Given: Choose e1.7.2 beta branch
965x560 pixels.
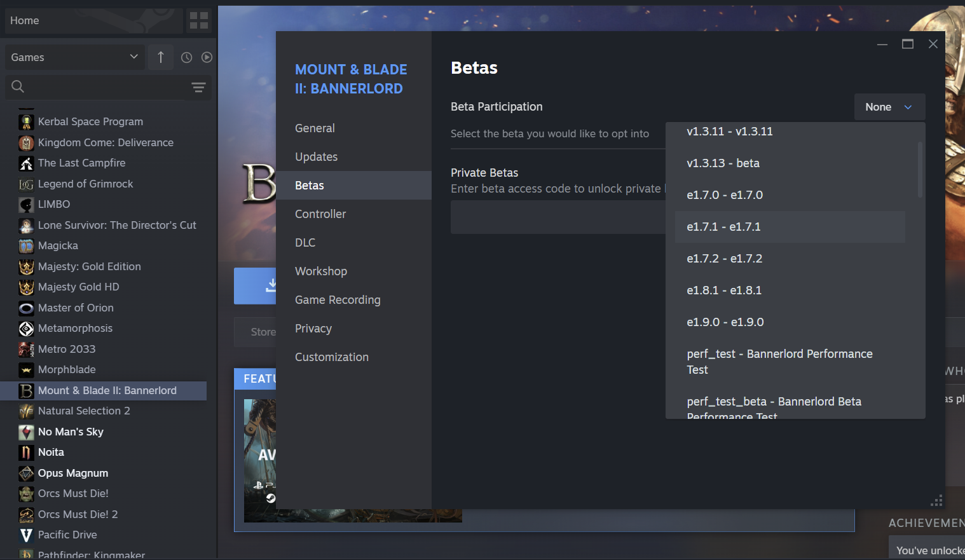Looking at the screenshot, I should coord(790,259).
